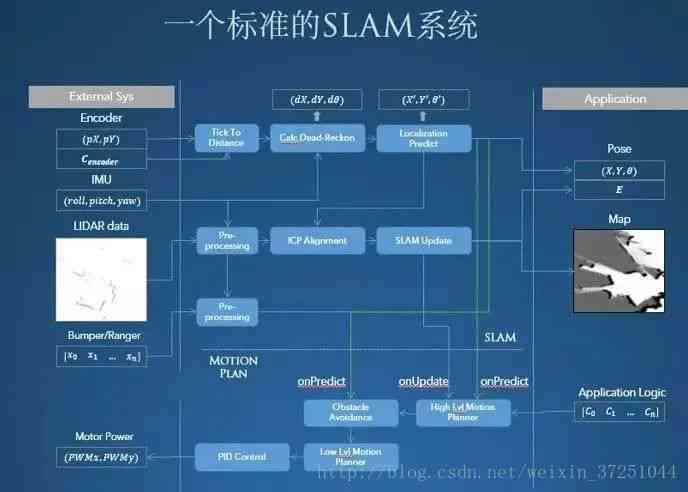Click the C encoder box
Screen dimensions: 688x492
[101, 160]
